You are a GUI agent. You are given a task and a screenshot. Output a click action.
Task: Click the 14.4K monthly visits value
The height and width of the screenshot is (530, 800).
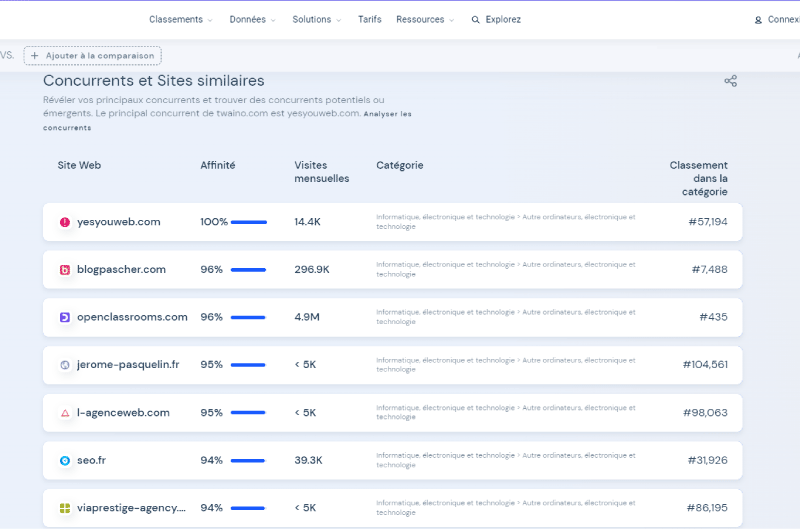(307, 222)
